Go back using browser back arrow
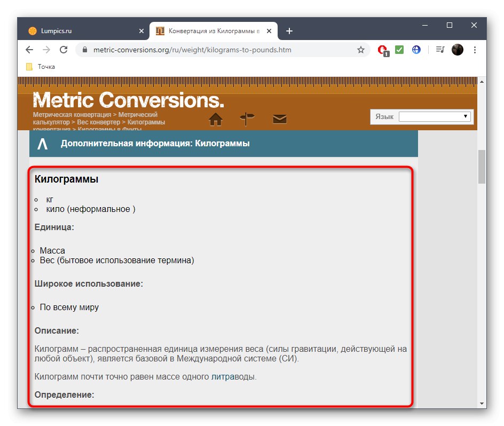This screenshot has height=426, width=504. point(29,50)
